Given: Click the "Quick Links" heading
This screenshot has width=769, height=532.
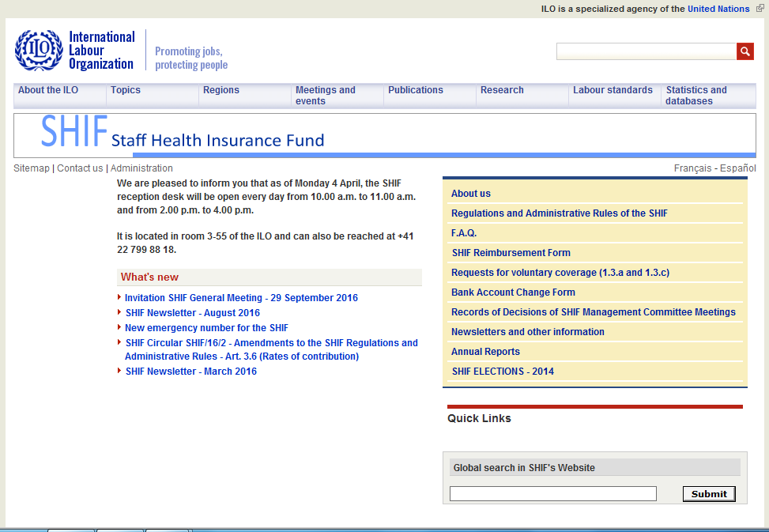Looking at the screenshot, I should (x=479, y=418).
